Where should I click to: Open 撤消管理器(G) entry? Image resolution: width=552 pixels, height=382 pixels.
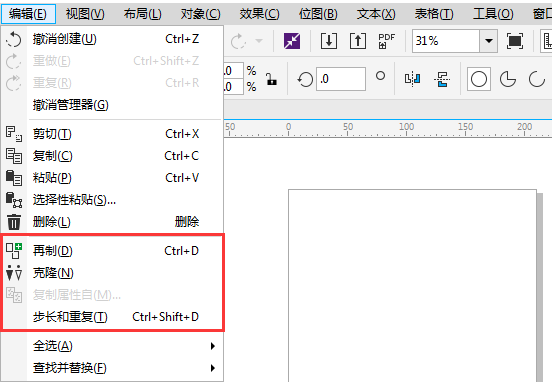point(112,105)
